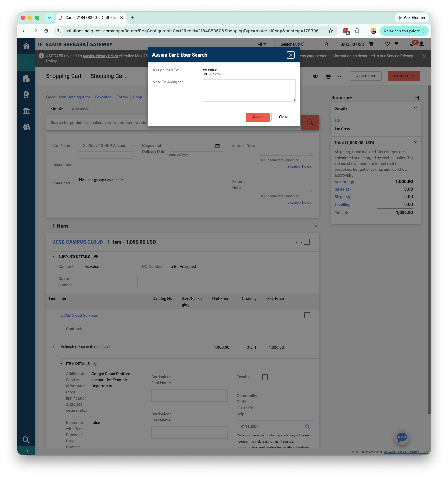The width and height of the screenshot is (448, 478).
Task: Collapse the Summary panel arrow icon
Action: (417, 98)
